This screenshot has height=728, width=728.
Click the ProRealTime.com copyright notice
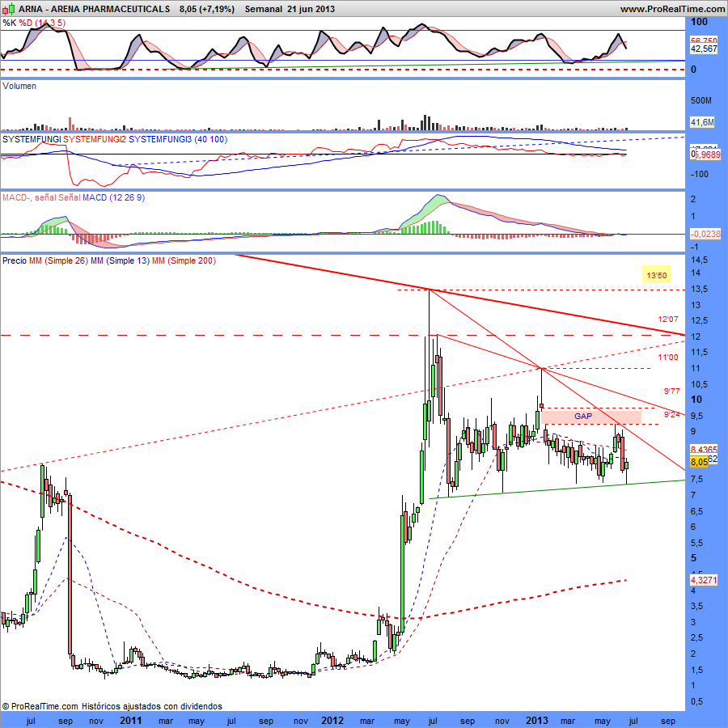112,706
